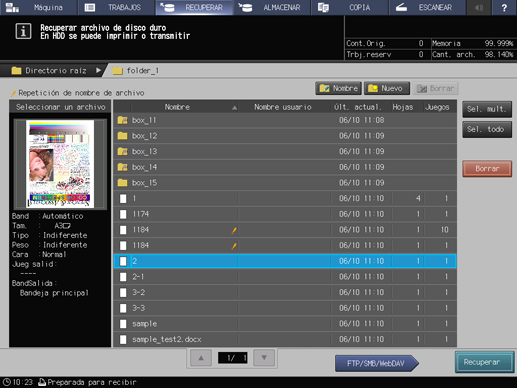Screen dimensions: 517x388
Task: Delete file with red Borrar button
Action: (487, 169)
